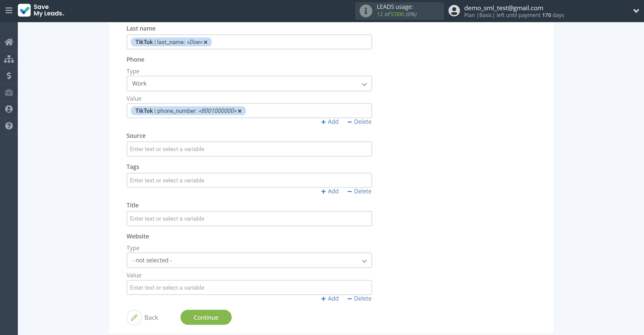
Task: Add another Tags field
Action: pyautogui.click(x=330, y=191)
